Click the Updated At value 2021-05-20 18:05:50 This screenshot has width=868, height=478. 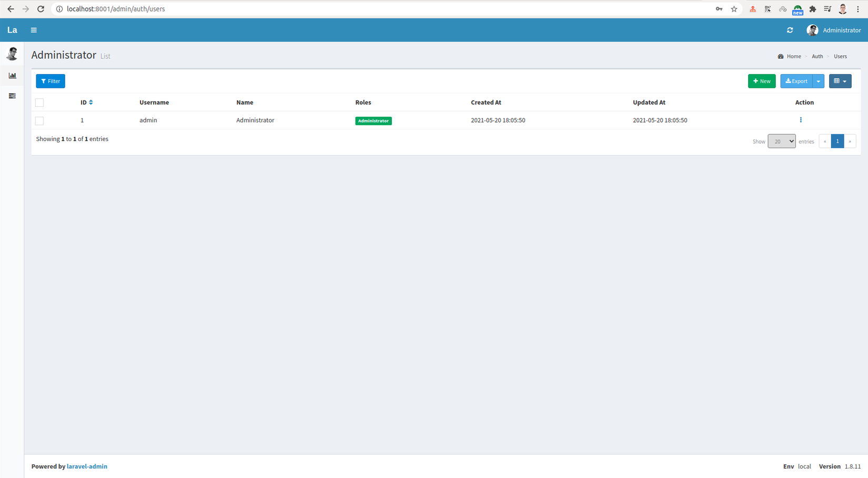(660, 120)
